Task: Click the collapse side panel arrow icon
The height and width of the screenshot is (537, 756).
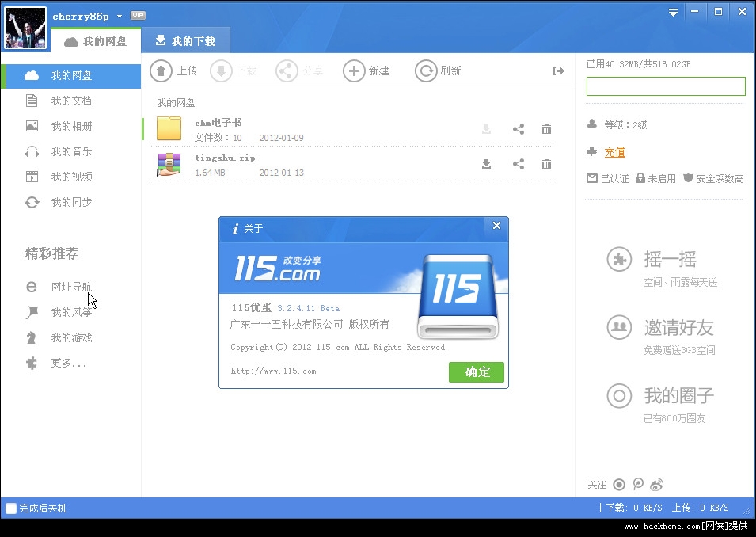Action: (558, 71)
